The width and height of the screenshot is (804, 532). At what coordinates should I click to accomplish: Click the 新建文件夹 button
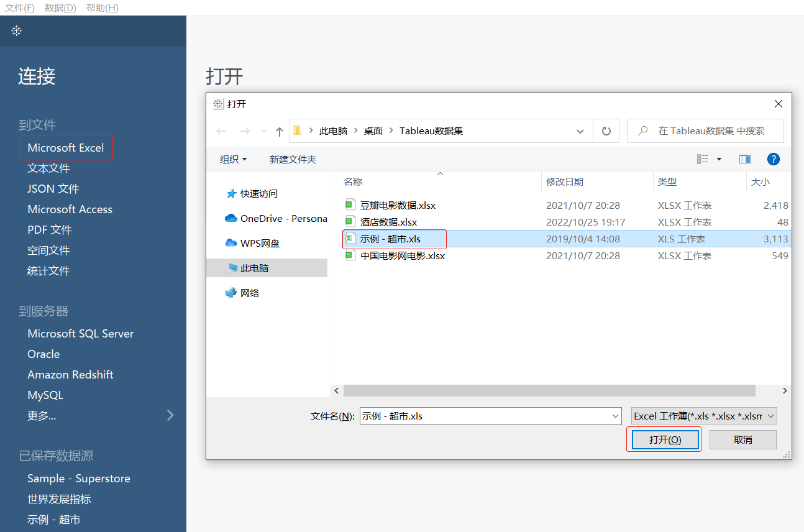[293, 159]
